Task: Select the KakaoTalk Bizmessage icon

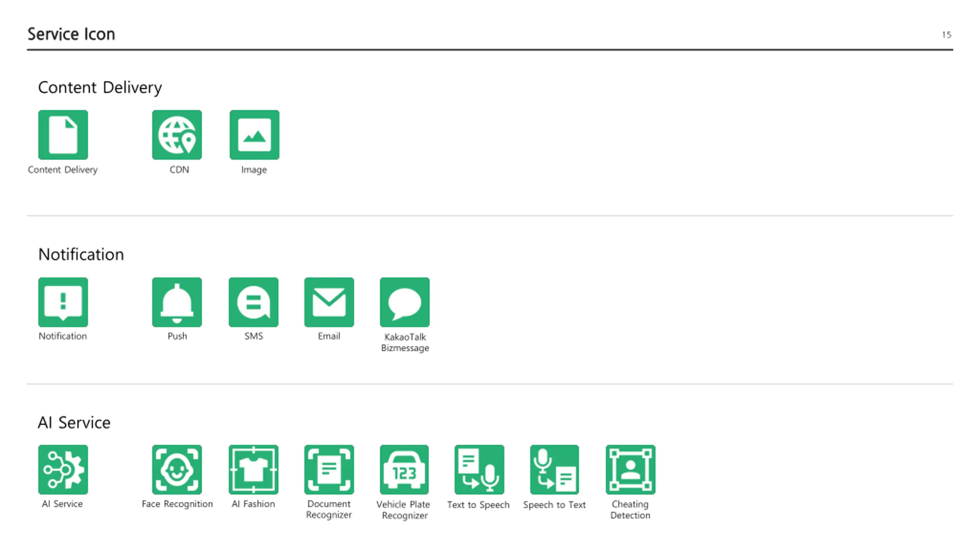Action: coord(405,302)
